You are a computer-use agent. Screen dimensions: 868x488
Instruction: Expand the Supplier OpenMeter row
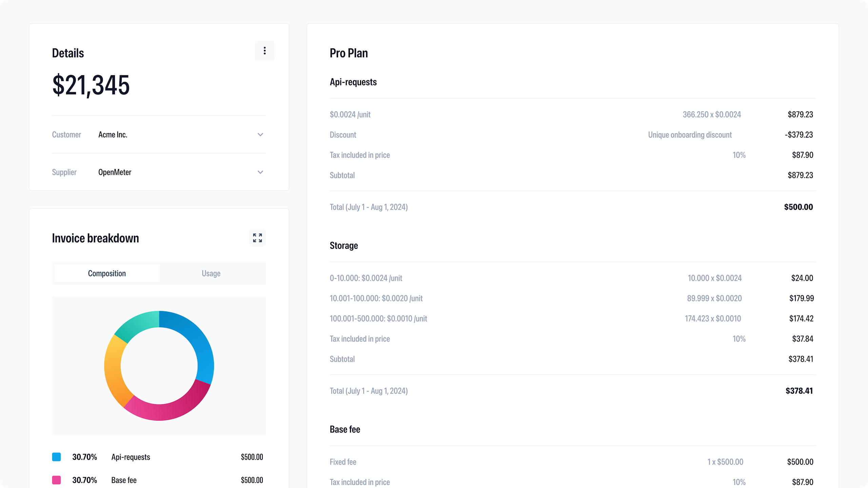point(260,172)
